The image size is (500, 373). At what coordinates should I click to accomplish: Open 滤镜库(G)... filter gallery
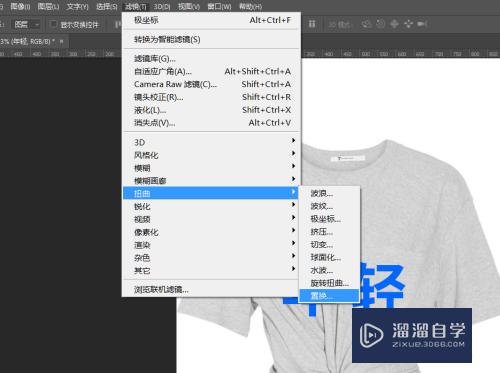point(212,59)
